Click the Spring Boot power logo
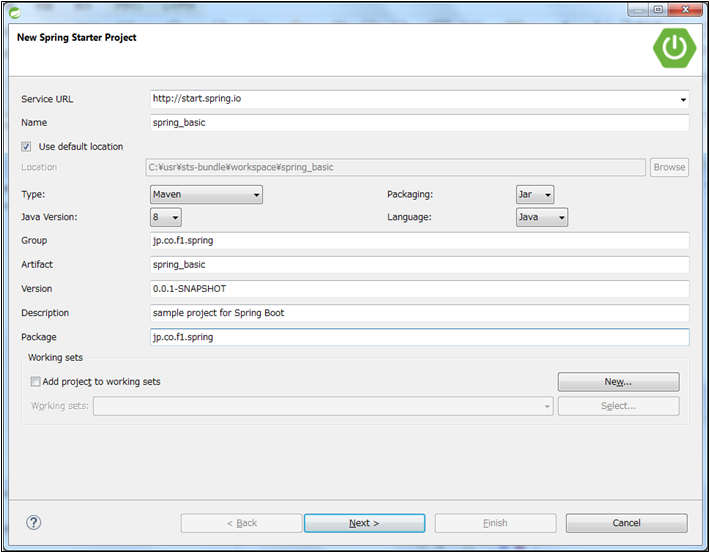This screenshot has width=710, height=553. click(x=675, y=47)
